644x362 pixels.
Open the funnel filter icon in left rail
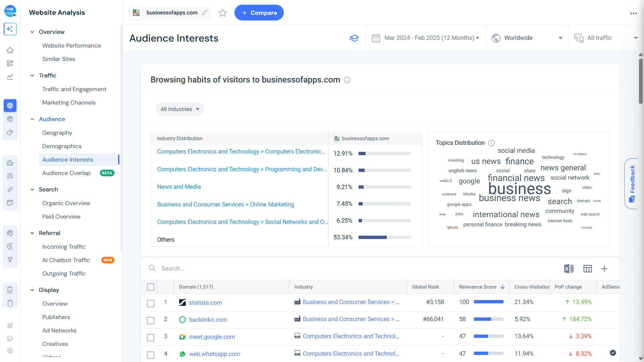point(10,260)
